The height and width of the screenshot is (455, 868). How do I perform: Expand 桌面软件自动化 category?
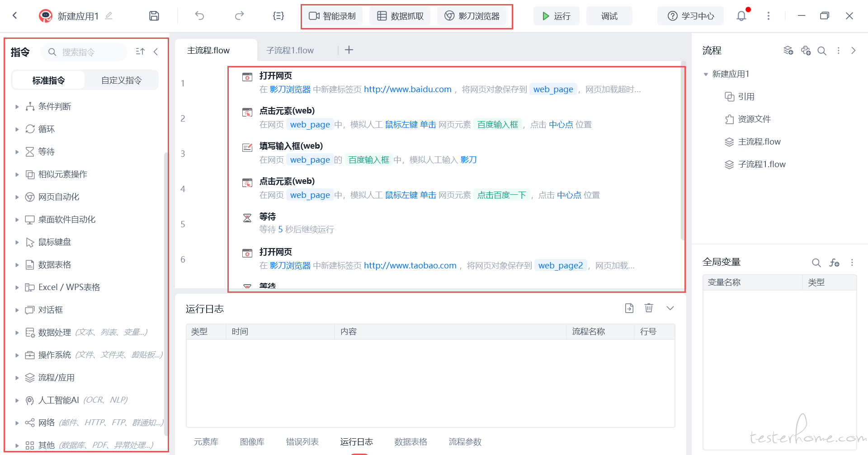(x=17, y=220)
